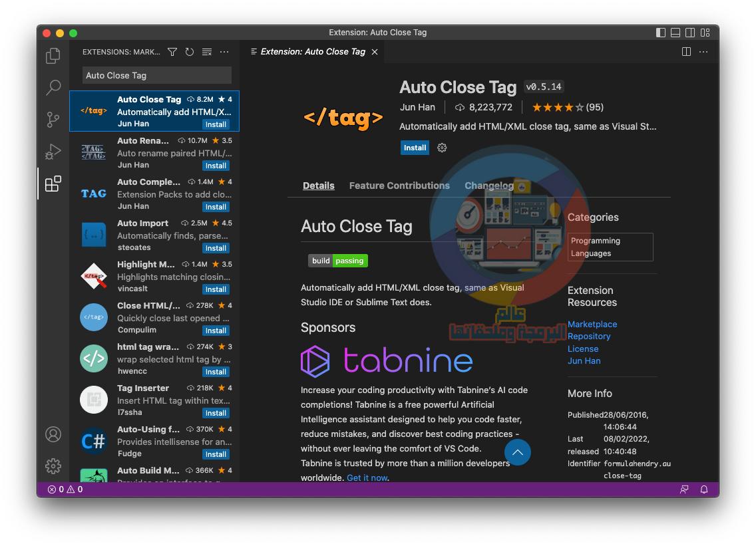
Task: Switch to the Details tab
Action: (318, 186)
